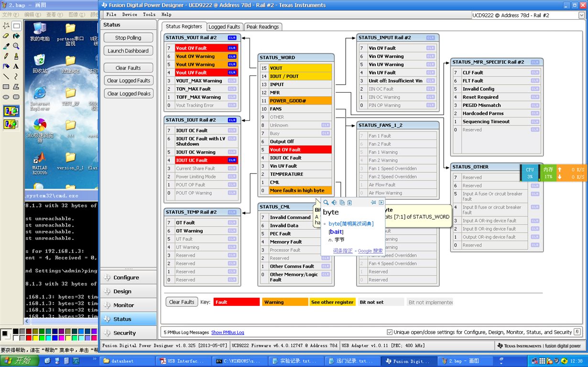The height and width of the screenshot is (367, 588).
Task: Click the POWER_GOOD# row in STATUS_WORD
Action: [x=295, y=101]
